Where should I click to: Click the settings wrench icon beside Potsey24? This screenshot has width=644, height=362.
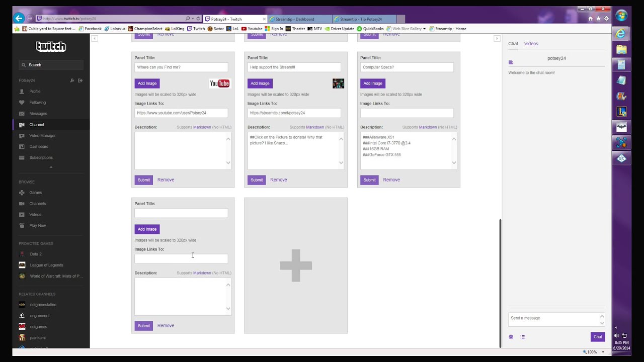coord(72,80)
